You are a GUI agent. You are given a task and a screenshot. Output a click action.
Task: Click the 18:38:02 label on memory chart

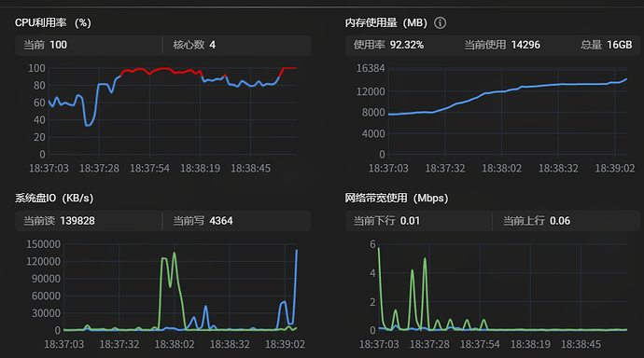(501, 169)
